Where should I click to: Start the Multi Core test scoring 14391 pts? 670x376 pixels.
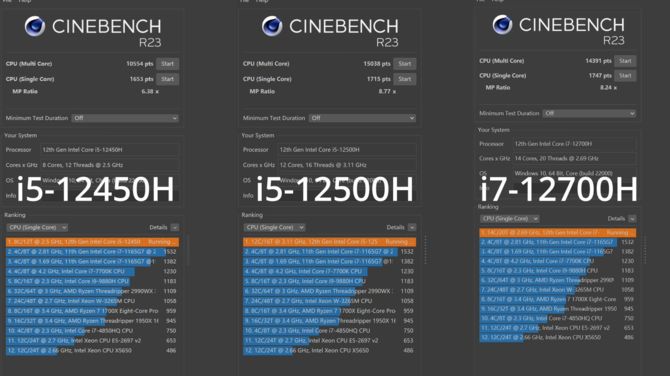(625, 61)
